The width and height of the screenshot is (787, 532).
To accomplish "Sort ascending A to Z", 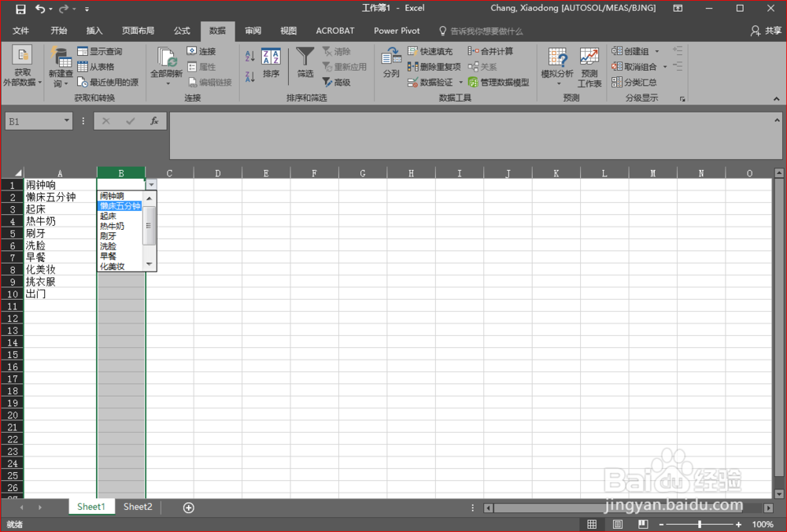I will [250, 56].
